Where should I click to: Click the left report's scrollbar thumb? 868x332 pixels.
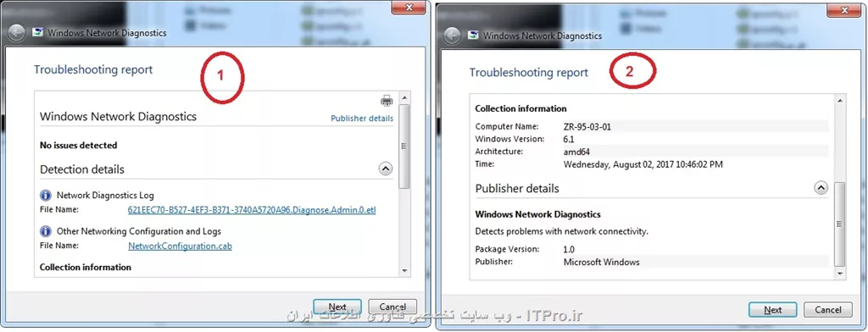404,147
